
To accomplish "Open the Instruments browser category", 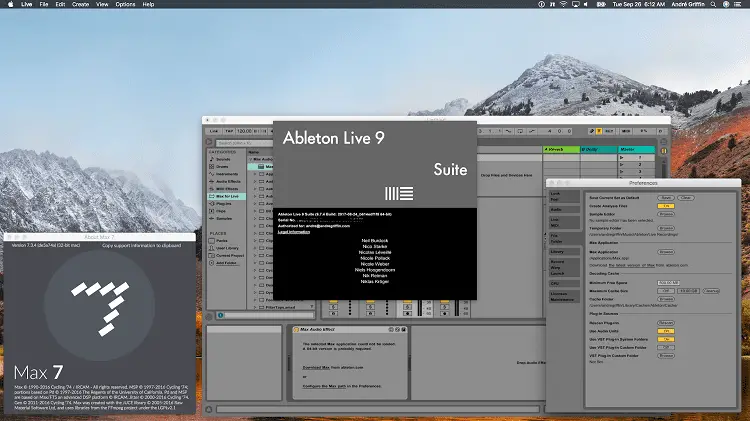I will [227, 174].
